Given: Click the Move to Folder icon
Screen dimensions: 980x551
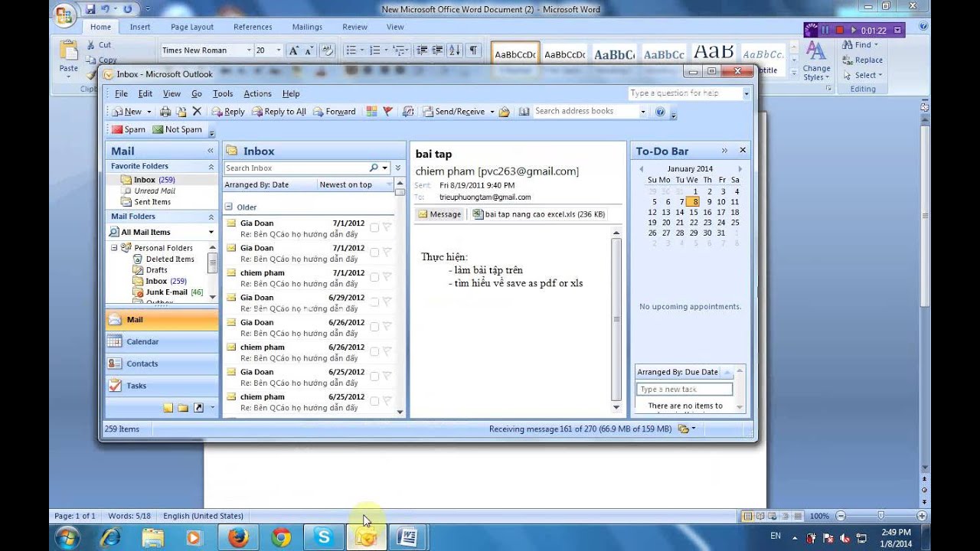Looking at the screenshot, I should (181, 112).
